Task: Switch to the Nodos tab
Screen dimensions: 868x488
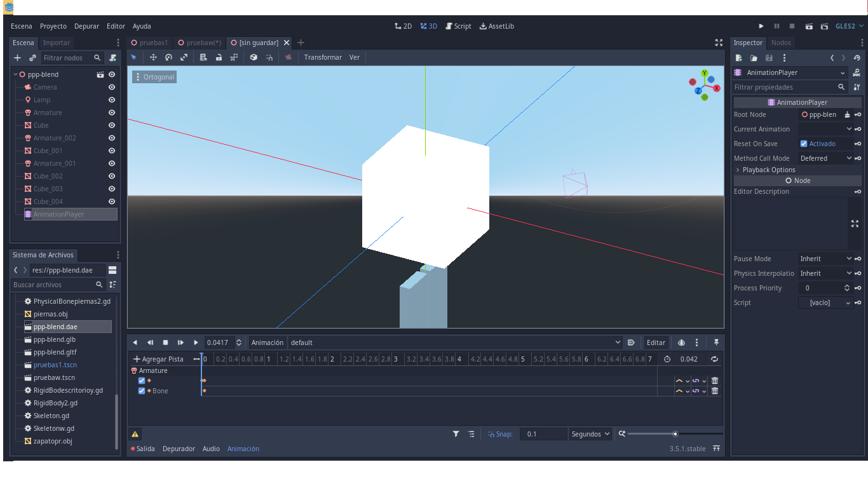Action: pos(781,43)
